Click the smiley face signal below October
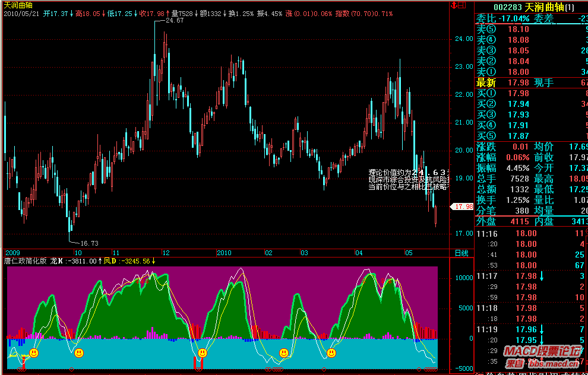 pos(79,353)
